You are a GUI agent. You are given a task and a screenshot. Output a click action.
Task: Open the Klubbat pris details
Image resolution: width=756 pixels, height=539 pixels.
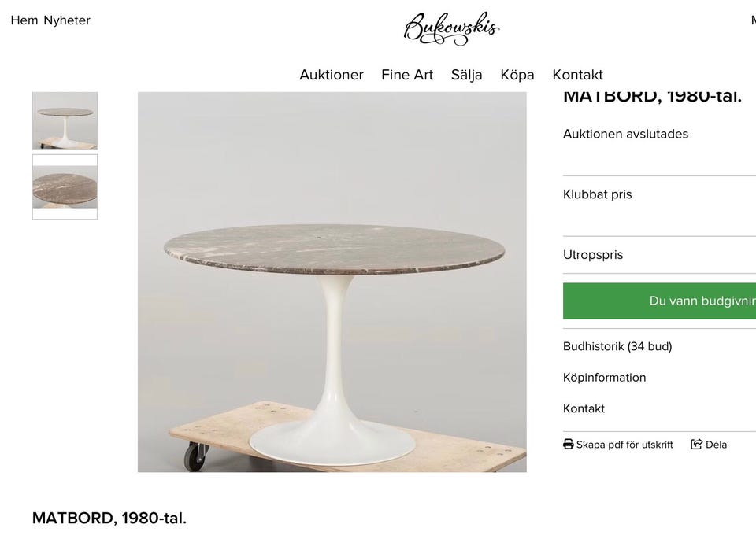pyautogui.click(x=597, y=194)
